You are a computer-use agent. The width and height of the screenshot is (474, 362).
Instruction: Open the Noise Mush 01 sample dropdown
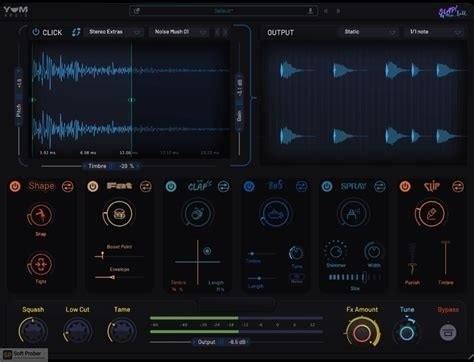[x=180, y=32]
